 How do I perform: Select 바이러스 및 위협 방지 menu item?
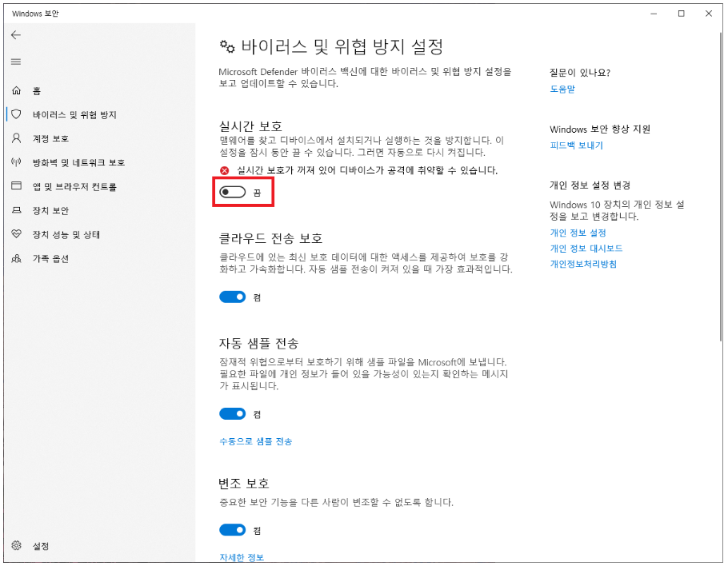coord(74,114)
